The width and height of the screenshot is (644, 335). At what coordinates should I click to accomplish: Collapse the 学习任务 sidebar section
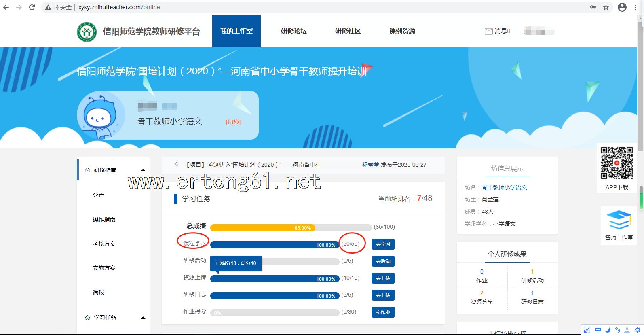pyautogui.click(x=143, y=318)
